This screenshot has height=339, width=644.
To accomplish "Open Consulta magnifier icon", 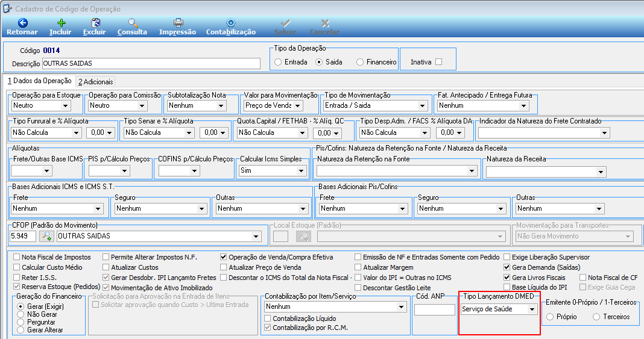I will point(133,23).
